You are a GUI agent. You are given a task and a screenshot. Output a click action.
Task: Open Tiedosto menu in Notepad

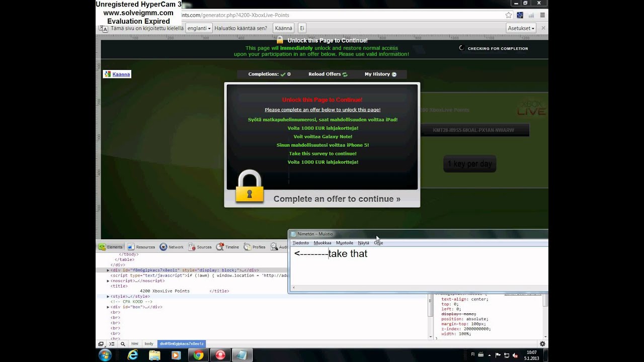coord(301,243)
